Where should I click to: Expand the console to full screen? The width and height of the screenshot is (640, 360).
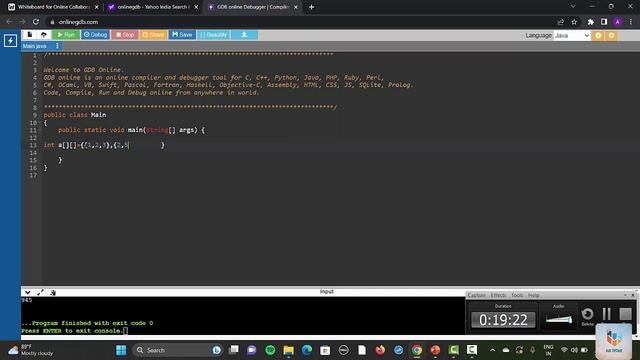pyautogui.click(x=40, y=292)
